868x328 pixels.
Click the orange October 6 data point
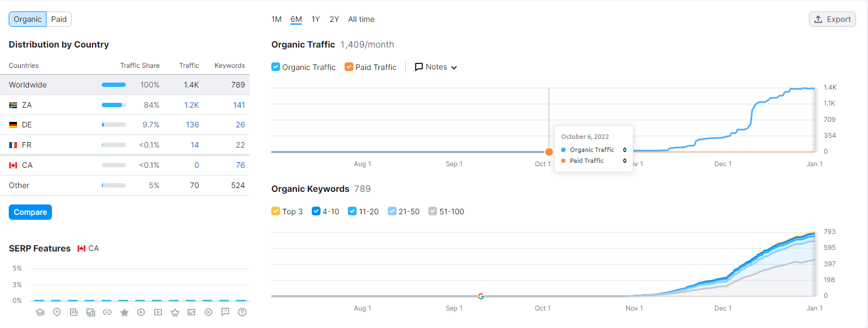click(x=549, y=152)
